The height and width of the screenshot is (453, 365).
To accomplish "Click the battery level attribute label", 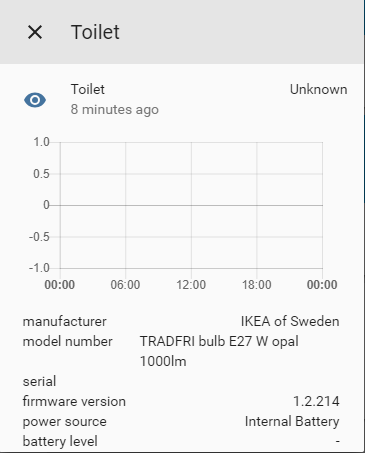I will [x=60, y=441].
